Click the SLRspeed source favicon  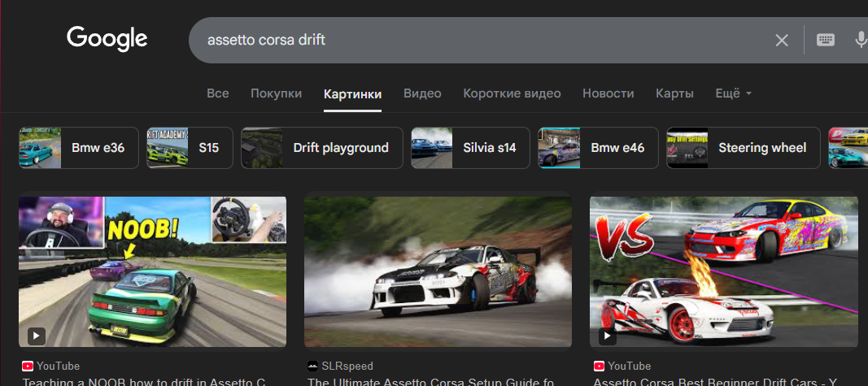pos(312,366)
